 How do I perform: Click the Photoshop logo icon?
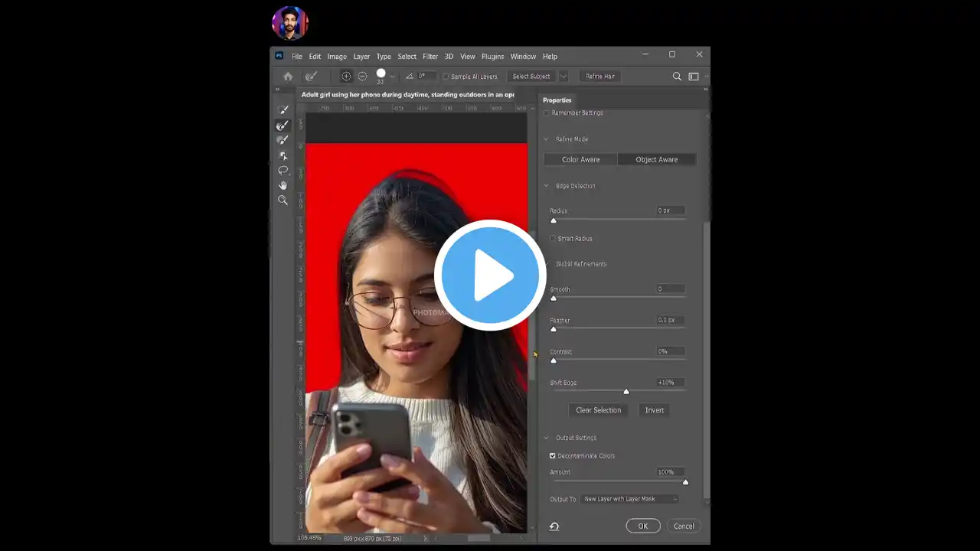(279, 56)
